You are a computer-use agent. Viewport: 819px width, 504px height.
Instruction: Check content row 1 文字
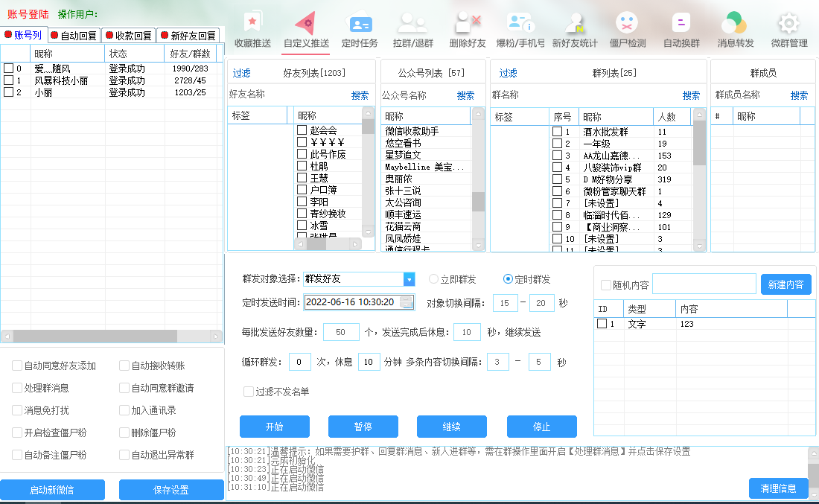pyautogui.click(x=602, y=324)
